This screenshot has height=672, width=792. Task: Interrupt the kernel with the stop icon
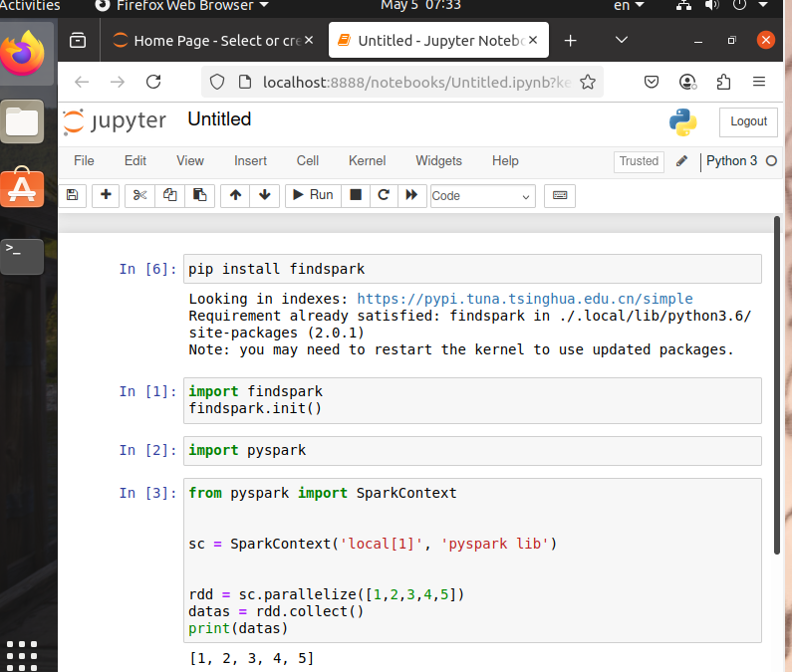click(x=356, y=196)
